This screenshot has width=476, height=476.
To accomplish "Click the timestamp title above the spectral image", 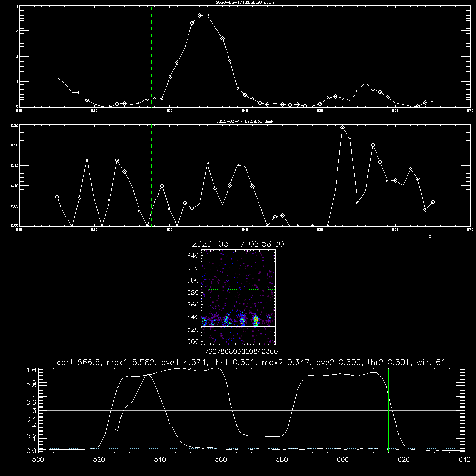I will click(238, 244).
